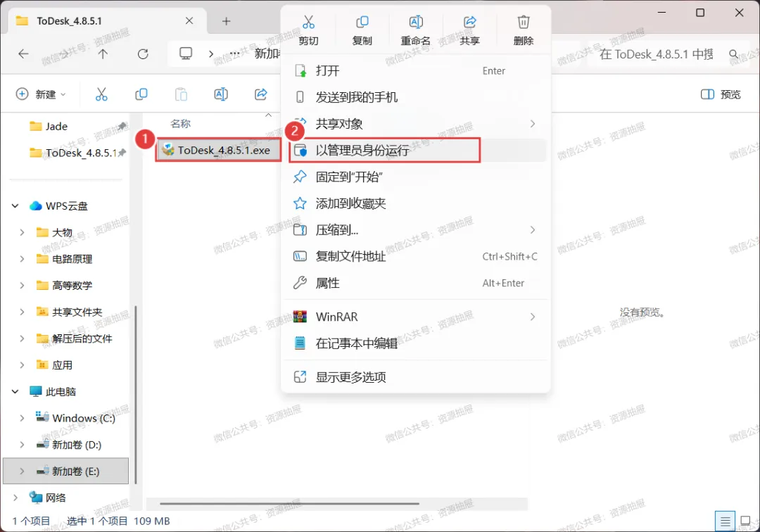
Task: Close the ToDesk_4.8.5.1 tab
Action: (189, 21)
